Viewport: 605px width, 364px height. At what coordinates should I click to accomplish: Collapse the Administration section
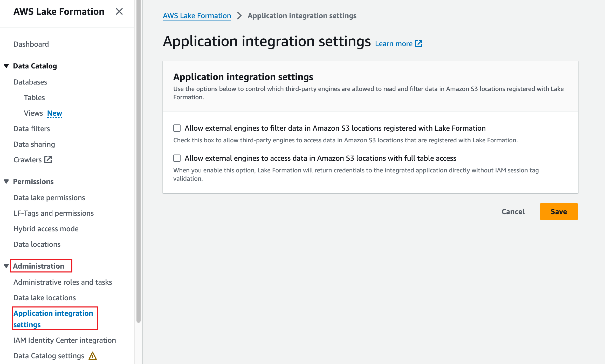(x=6, y=266)
